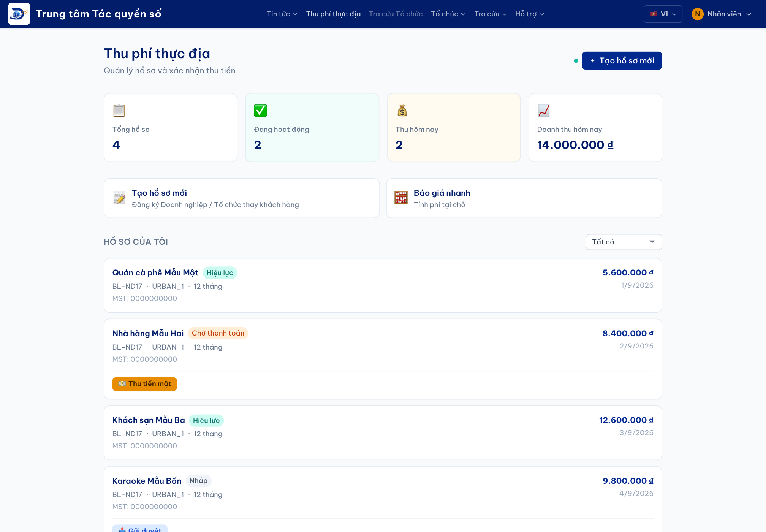Go to Tra cứu Tổ chức page
766x532 pixels.
pos(396,14)
